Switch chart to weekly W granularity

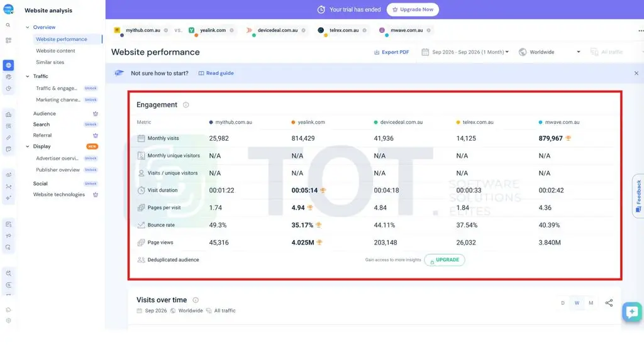577,304
